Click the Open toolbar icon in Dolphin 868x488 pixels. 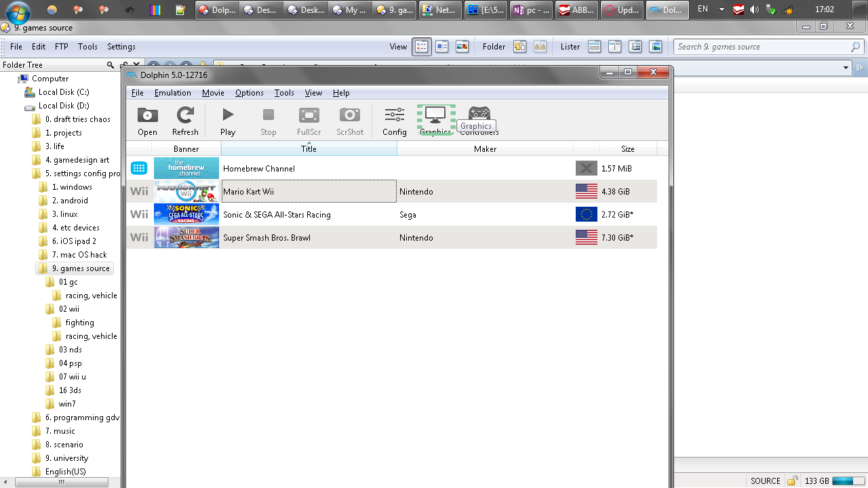click(147, 121)
